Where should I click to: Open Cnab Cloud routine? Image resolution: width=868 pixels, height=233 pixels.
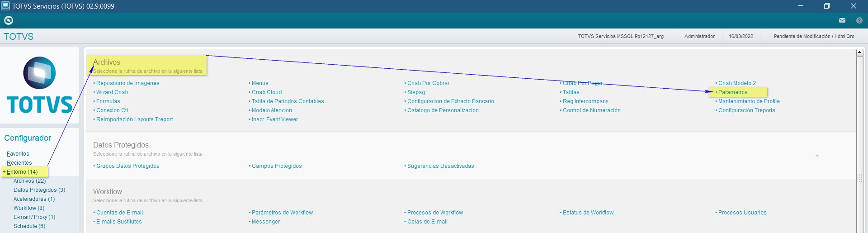point(267,92)
